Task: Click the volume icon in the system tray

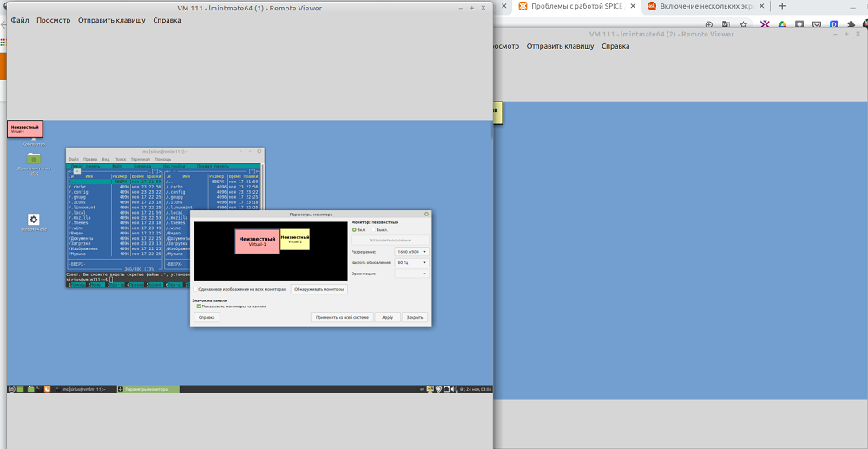Action: tap(454, 389)
